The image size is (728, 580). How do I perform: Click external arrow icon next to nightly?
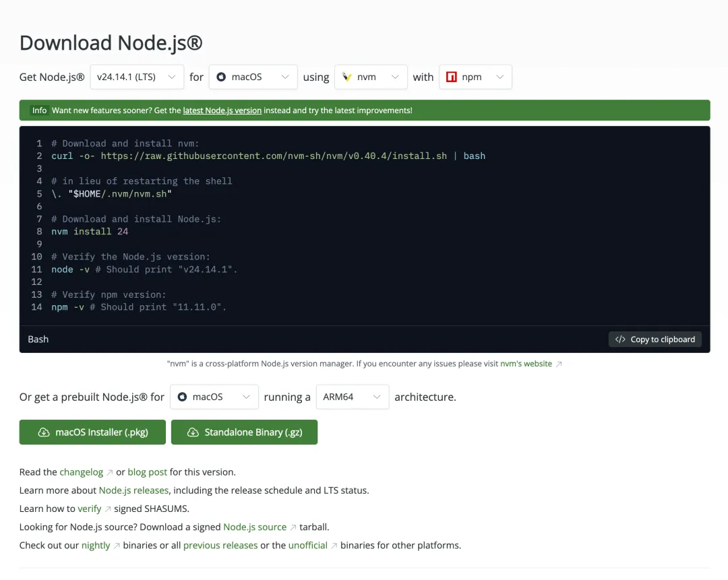(117, 546)
